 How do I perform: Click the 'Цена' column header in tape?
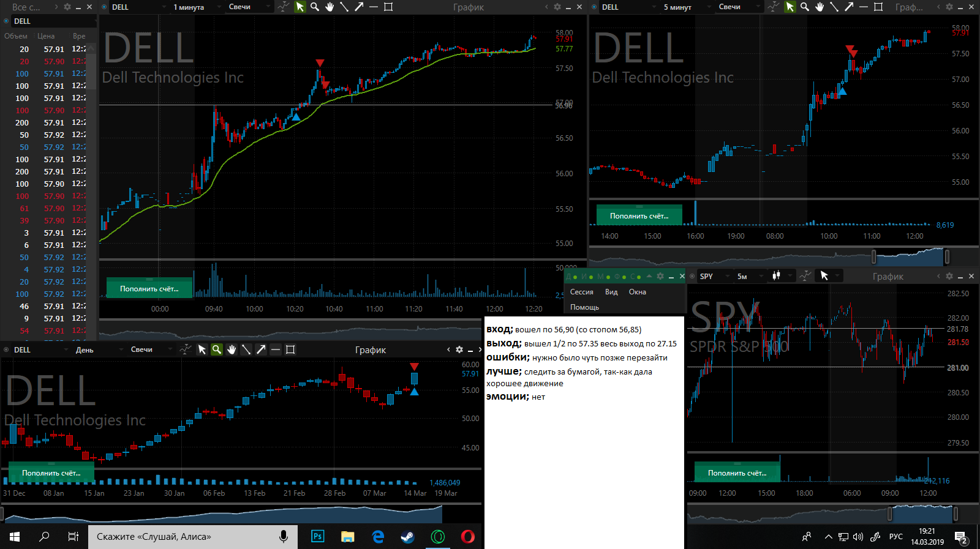click(x=46, y=36)
